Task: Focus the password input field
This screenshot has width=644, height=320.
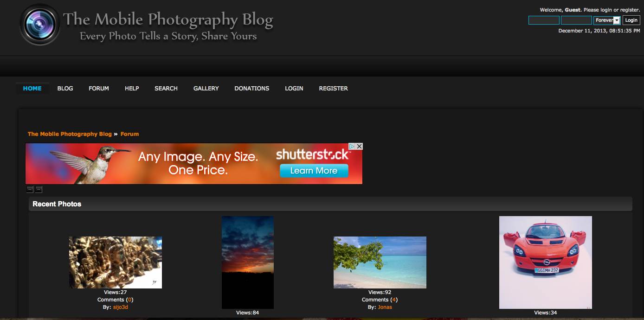Action: [x=576, y=20]
